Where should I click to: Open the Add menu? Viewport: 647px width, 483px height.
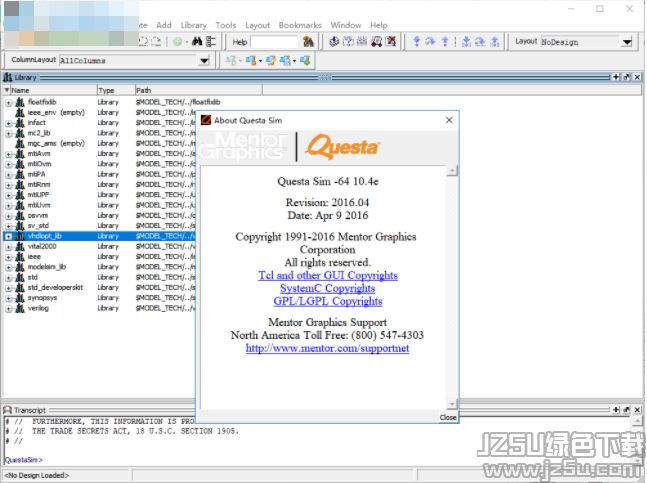[164, 25]
